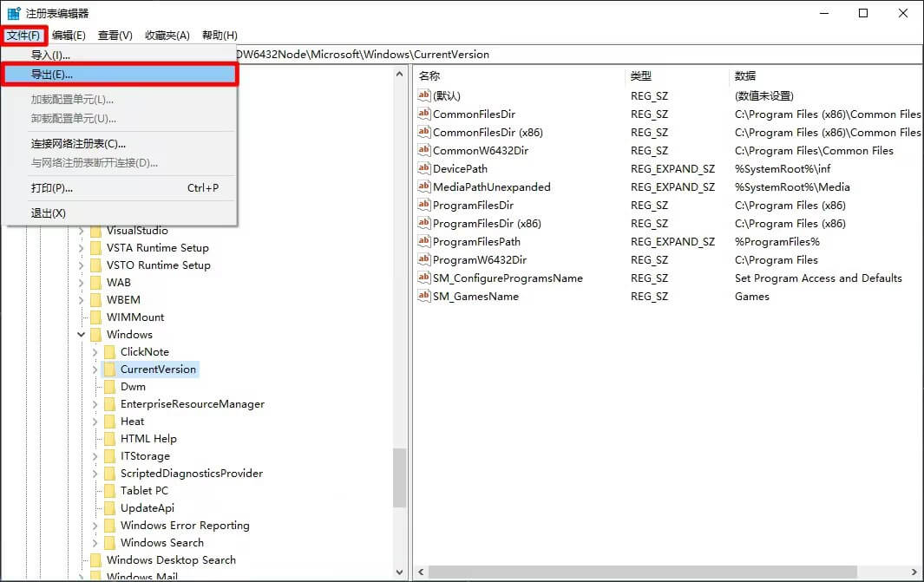
Task: Click the WIMMount folder icon
Action: (95, 317)
